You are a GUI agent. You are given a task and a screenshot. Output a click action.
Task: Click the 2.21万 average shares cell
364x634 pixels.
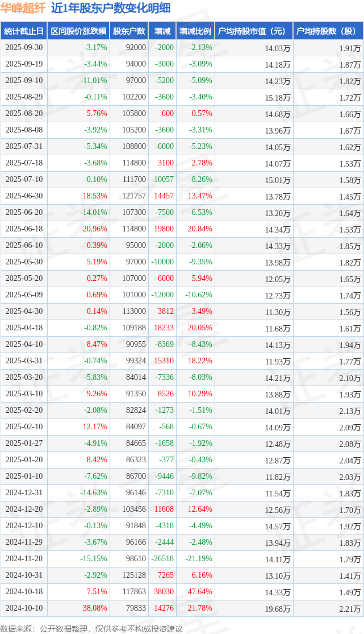pos(349,608)
